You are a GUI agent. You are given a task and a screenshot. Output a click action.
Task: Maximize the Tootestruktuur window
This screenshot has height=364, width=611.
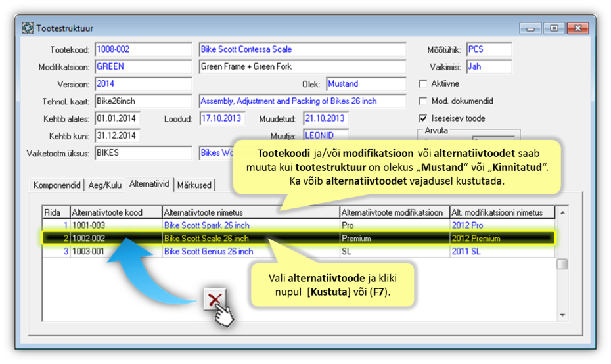click(x=554, y=28)
